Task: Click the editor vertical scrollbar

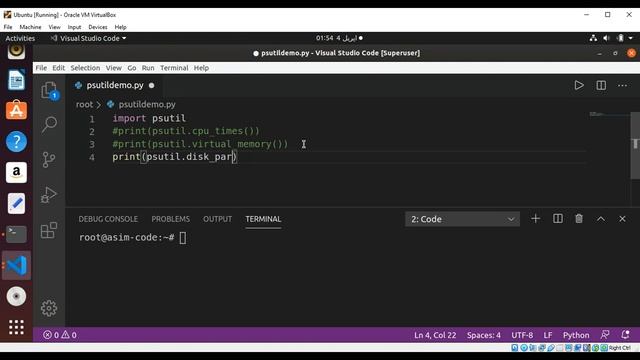Action: point(635,145)
